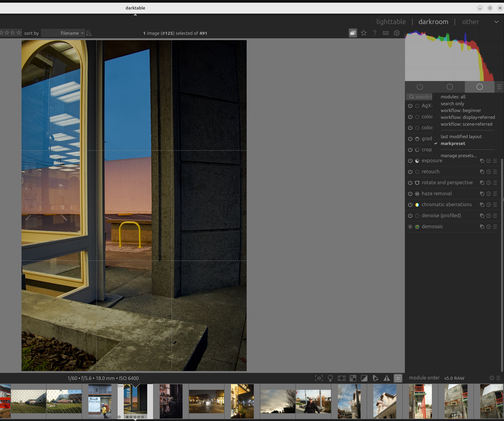Viewport: 504px width, 421px height.
Task: Select 'modules: all' preset
Action: (x=453, y=97)
